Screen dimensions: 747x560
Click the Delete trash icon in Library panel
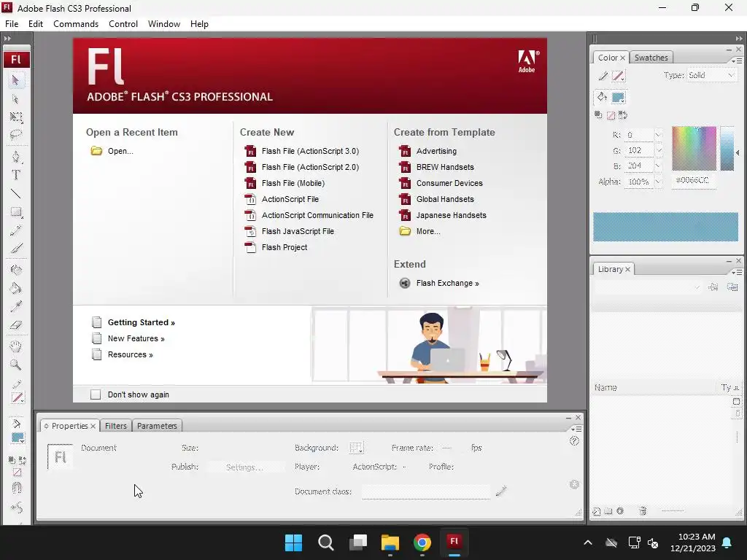click(x=643, y=511)
